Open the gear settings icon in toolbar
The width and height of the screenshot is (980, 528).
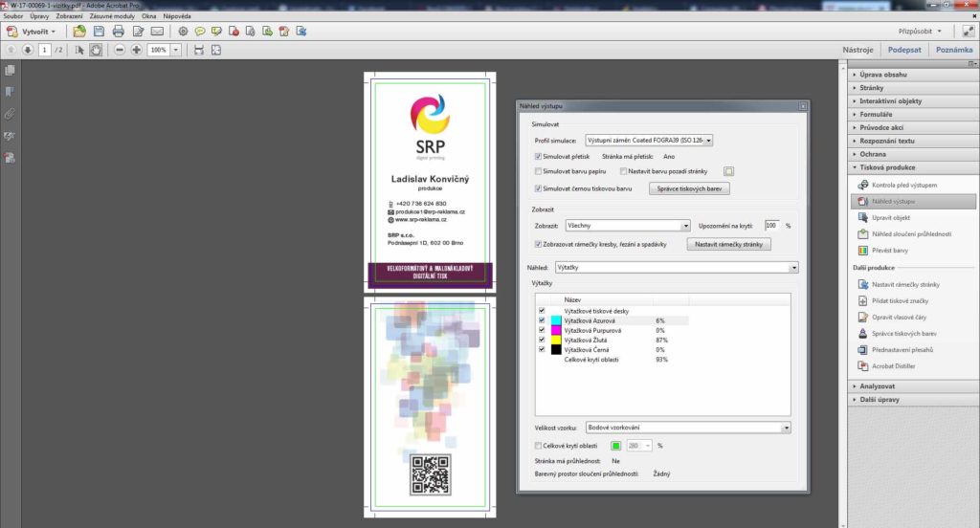click(x=183, y=32)
